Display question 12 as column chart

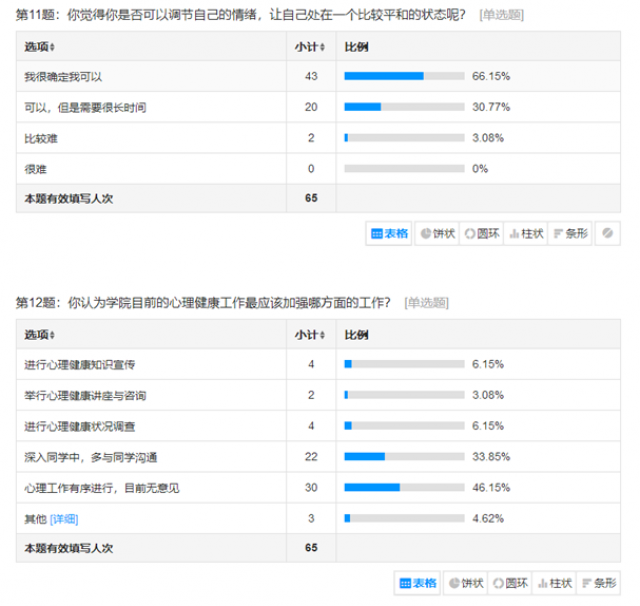tap(554, 583)
